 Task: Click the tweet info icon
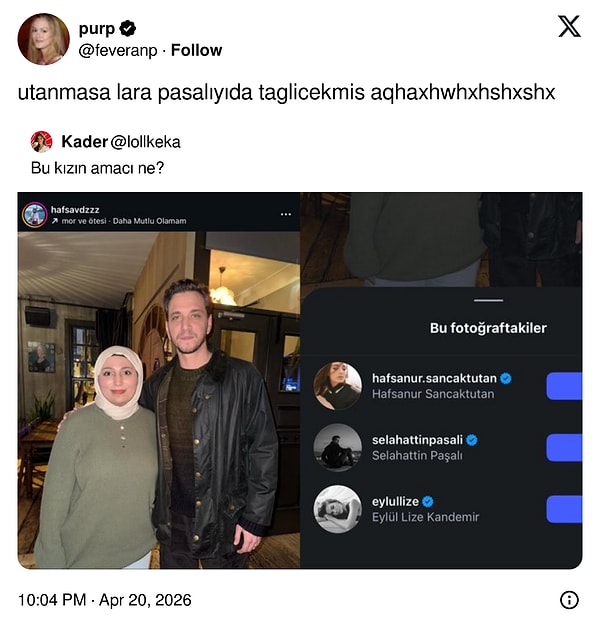coord(569,600)
